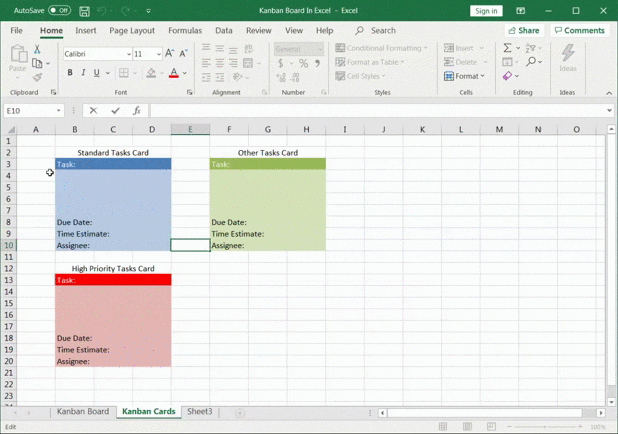This screenshot has height=434, width=618.
Task: Click the Paste clipboard icon
Action: pos(18,54)
